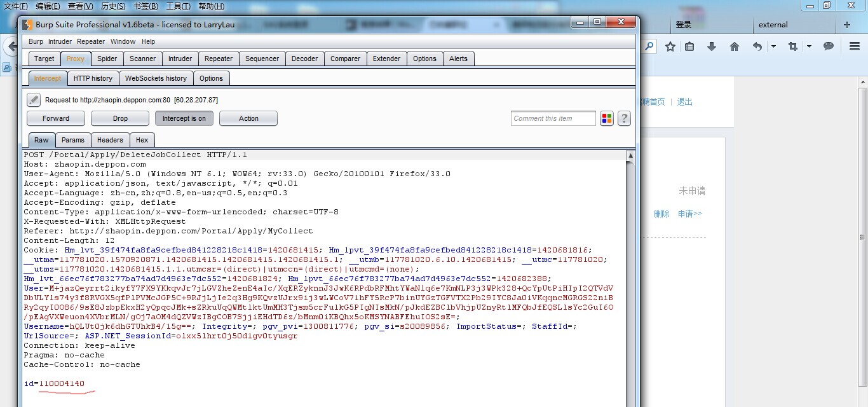The width and height of the screenshot is (868, 407).
Task: Open the Help menu in Burp
Action: coord(148,41)
